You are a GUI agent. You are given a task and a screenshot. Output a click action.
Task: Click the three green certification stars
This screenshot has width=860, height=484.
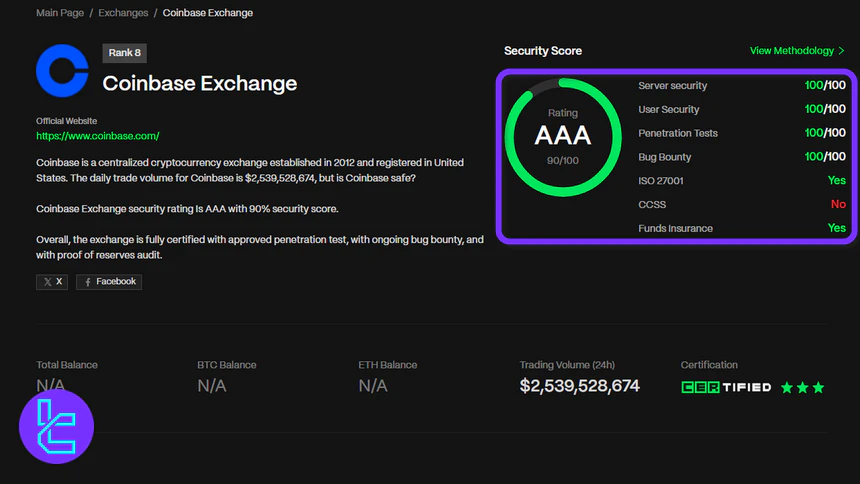[802, 387]
